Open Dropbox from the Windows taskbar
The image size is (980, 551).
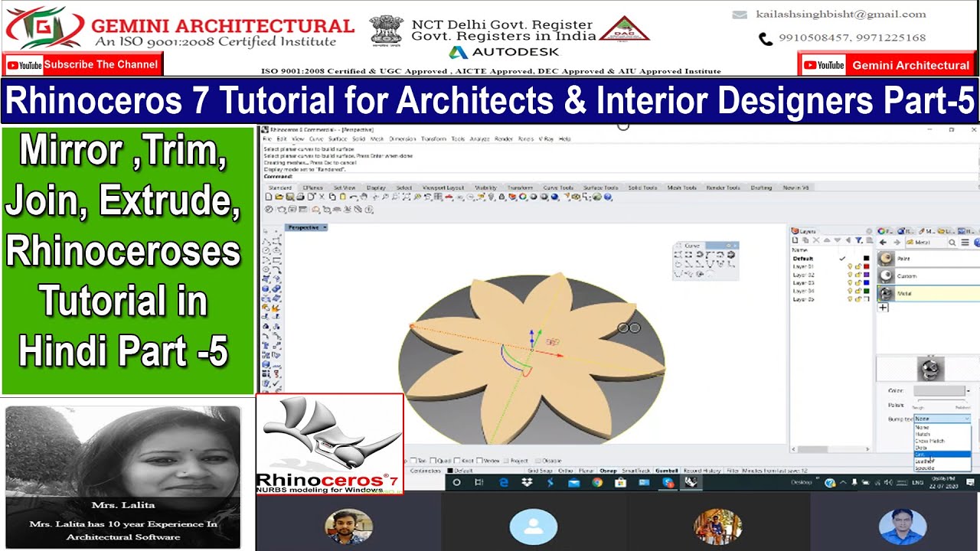tap(526, 482)
